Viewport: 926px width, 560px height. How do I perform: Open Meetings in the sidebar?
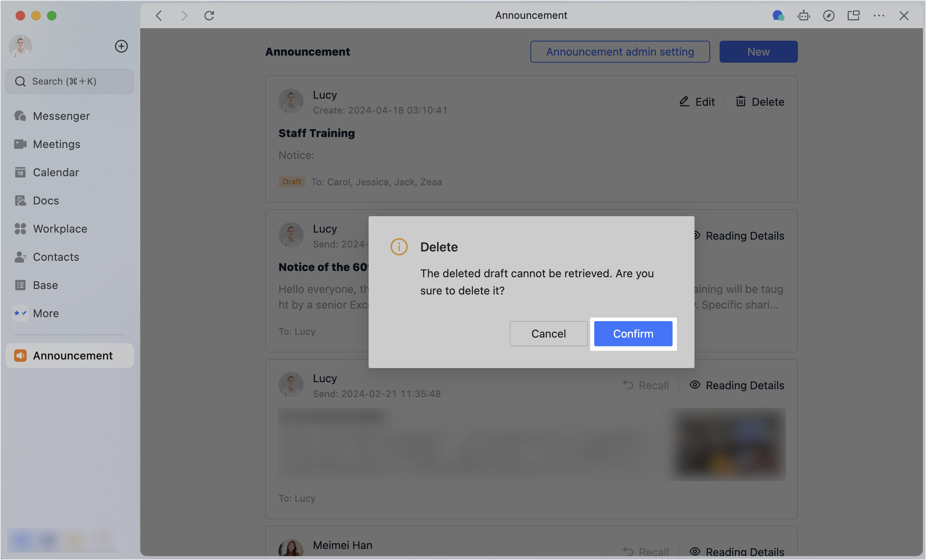[x=56, y=144]
